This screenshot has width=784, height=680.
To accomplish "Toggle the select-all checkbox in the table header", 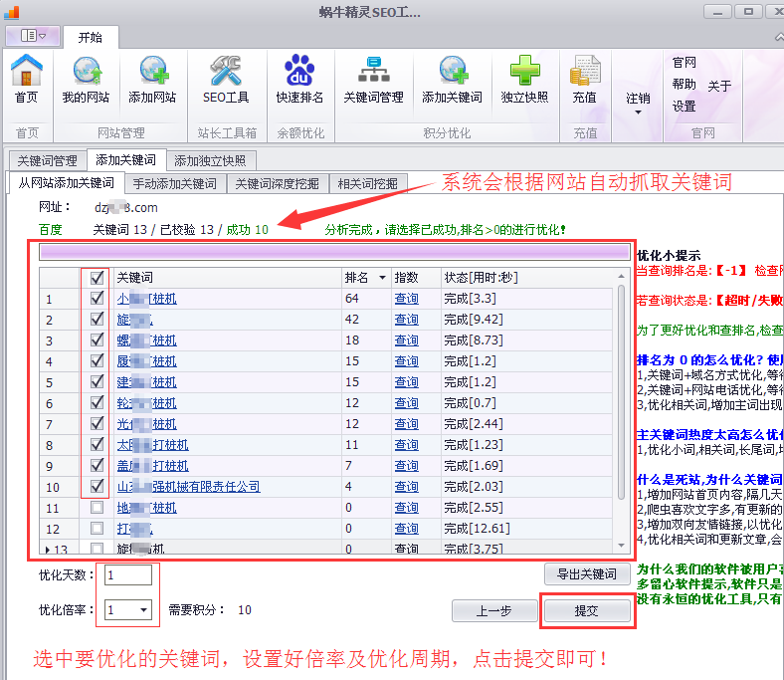I will pos(97,278).
